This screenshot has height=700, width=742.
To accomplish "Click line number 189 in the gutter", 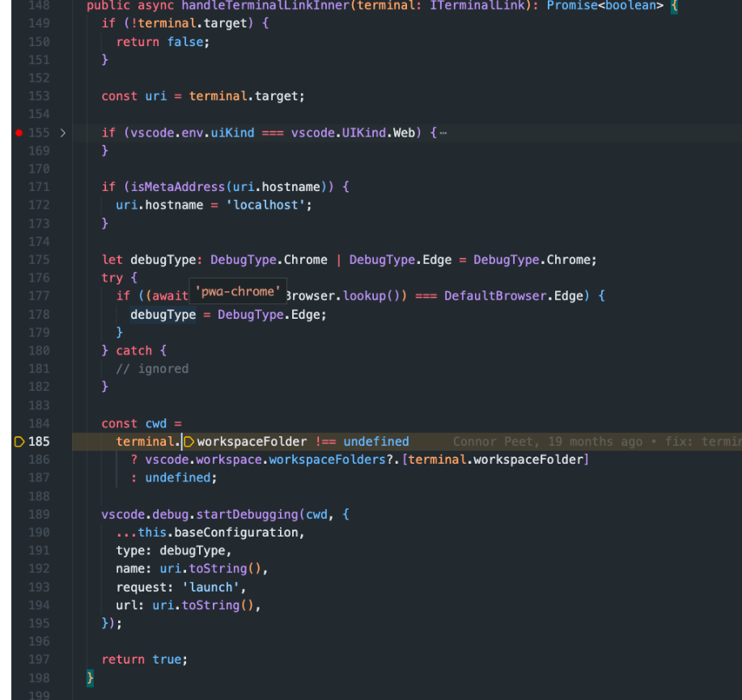I will [x=39, y=515].
